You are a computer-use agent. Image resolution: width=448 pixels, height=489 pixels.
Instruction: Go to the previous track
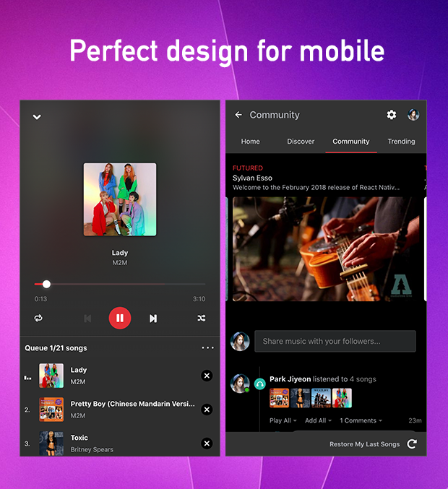87,318
